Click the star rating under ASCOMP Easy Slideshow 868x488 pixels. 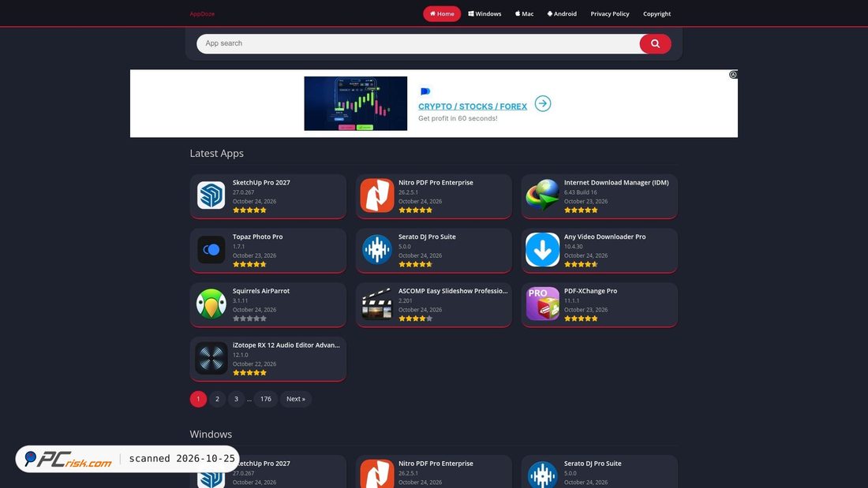[x=415, y=319]
